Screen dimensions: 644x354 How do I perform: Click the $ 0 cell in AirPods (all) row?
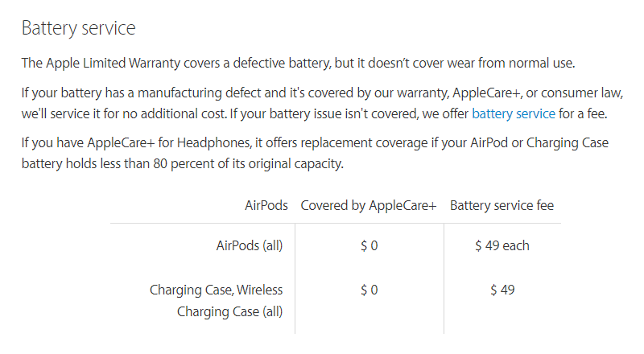click(x=369, y=245)
